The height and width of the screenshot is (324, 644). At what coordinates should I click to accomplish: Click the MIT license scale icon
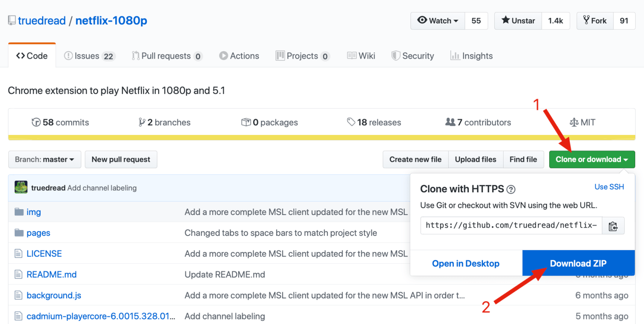[x=574, y=122]
